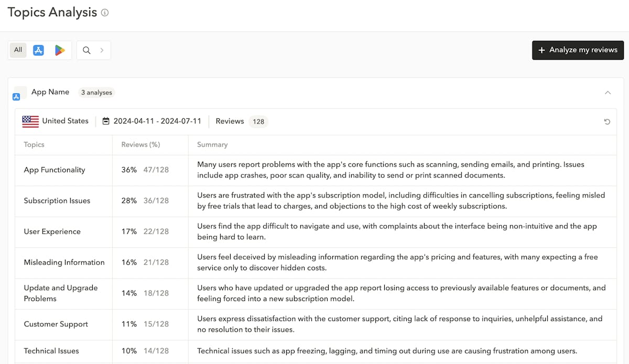Screen dimensions: 629x364
Task: Click the Topics column header
Action: (x=34, y=145)
